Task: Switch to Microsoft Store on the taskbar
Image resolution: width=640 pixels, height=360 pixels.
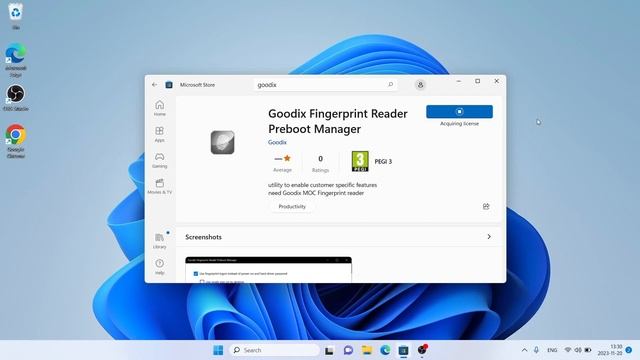Action: point(404,350)
